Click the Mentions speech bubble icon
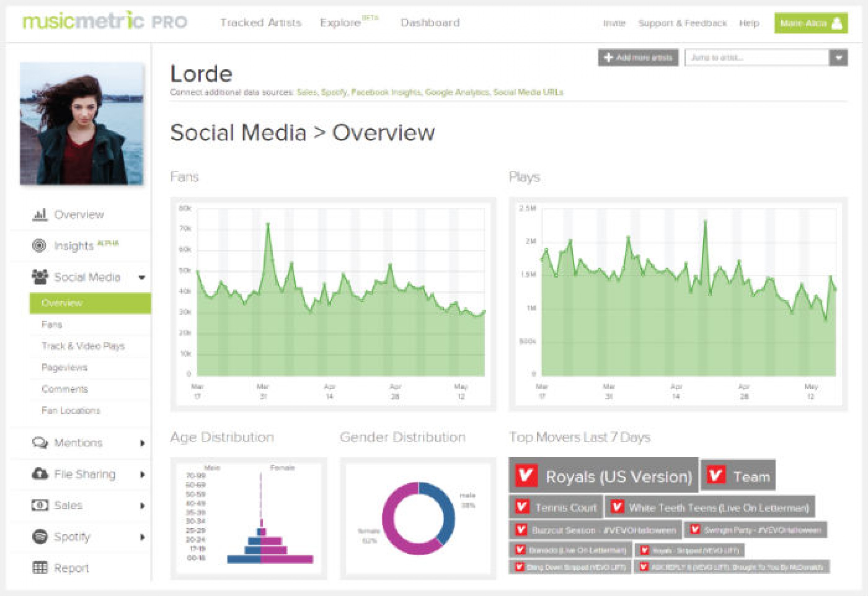This screenshot has width=868, height=596. (x=40, y=443)
